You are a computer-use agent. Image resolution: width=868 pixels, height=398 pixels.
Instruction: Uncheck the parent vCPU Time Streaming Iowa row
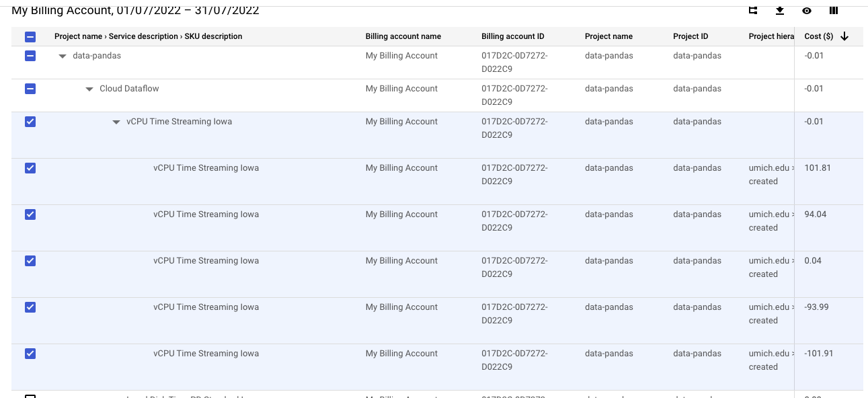click(x=30, y=122)
